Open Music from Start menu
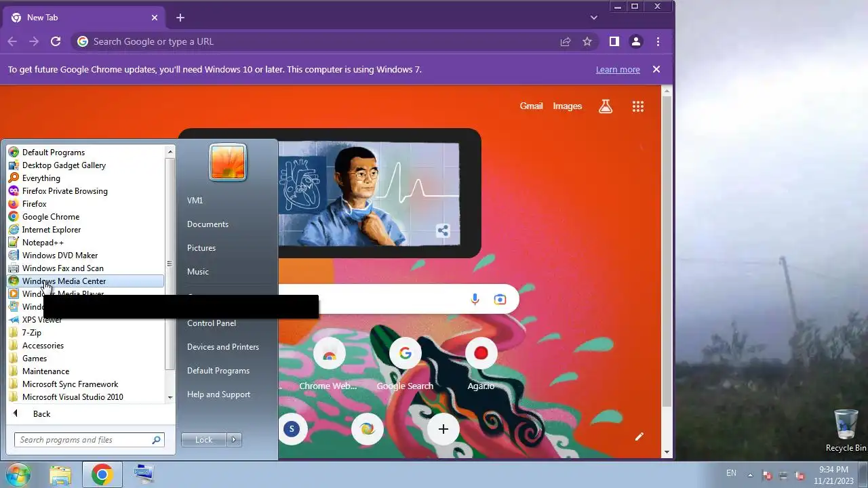This screenshot has width=868, height=488. coord(198,272)
